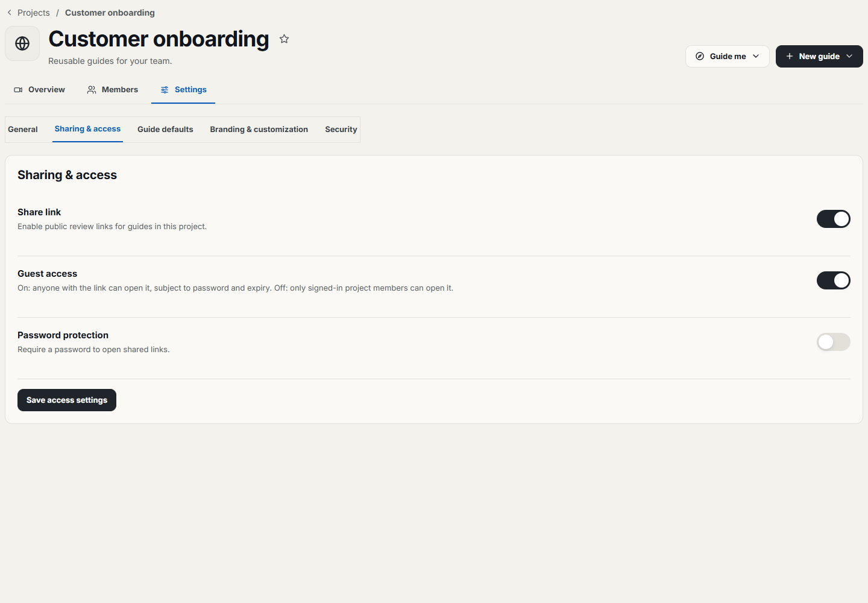This screenshot has width=868, height=603.
Task: Click the Guide me button label
Action: point(728,56)
